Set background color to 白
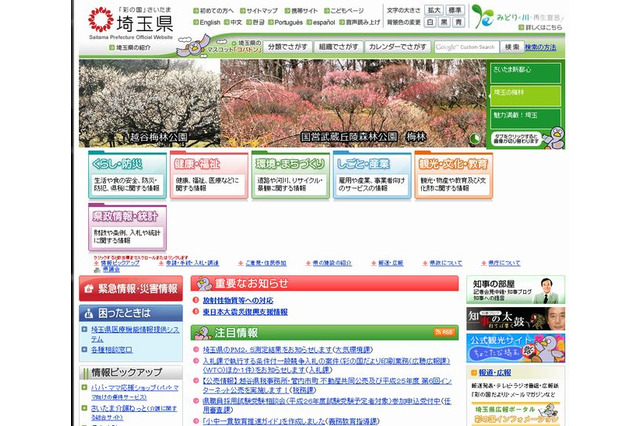 click(430, 22)
